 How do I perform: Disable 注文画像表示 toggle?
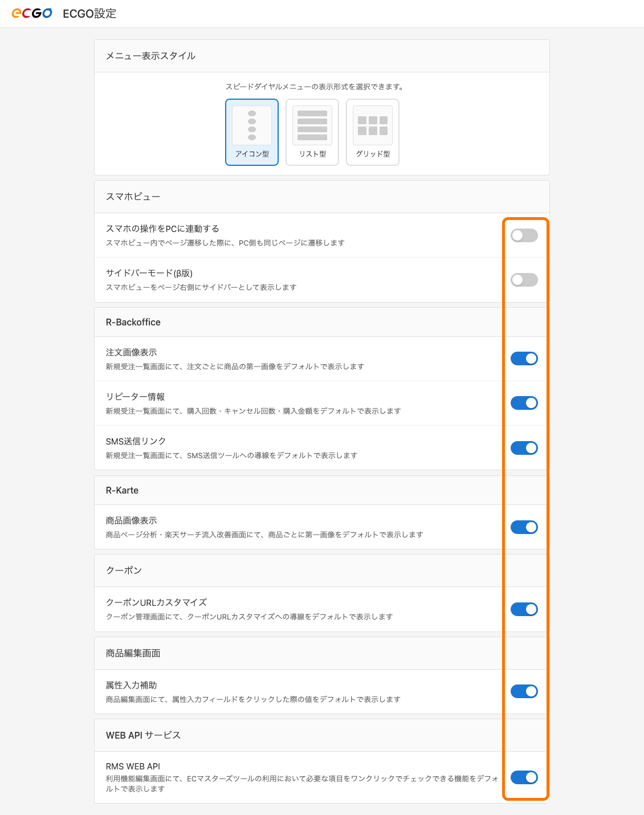(x=524, y=358)
